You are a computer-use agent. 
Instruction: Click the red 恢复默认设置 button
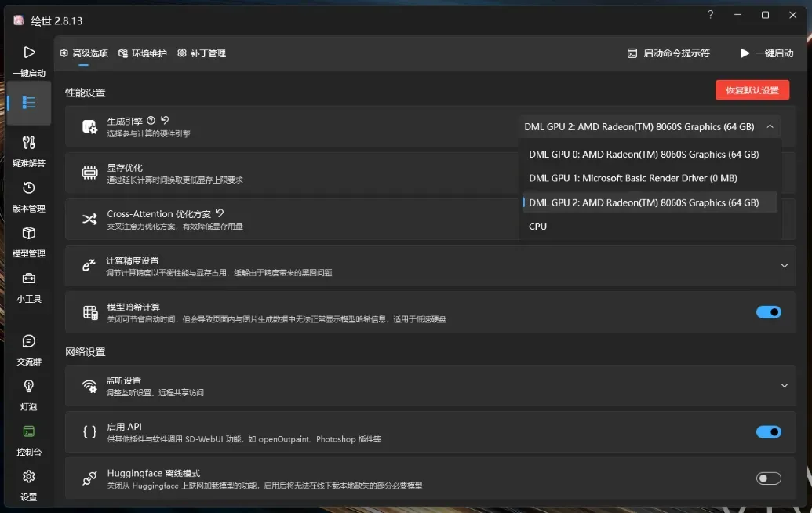[x=752, y=90]
